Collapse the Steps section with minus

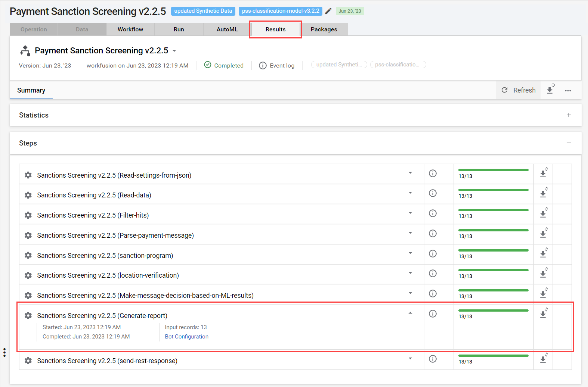[x=569, y=143]
